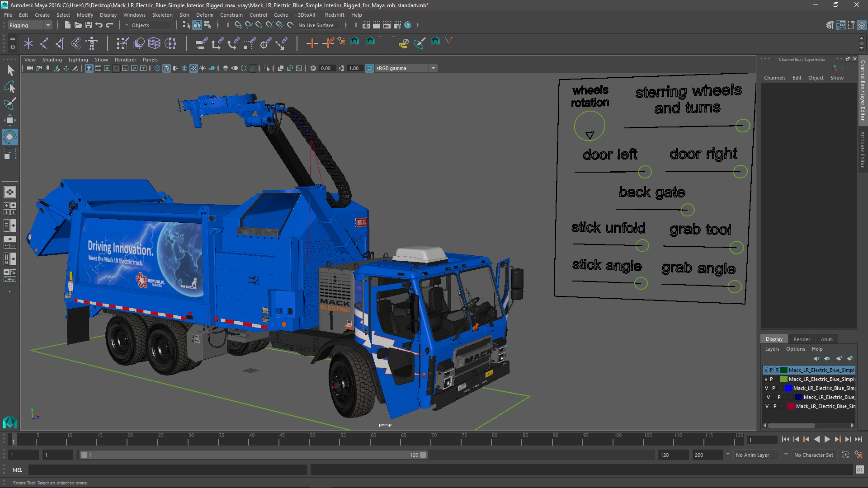The image size is (868, 488).
Task: Open Options menu in Layer Editor
Action: click(795, 349)
